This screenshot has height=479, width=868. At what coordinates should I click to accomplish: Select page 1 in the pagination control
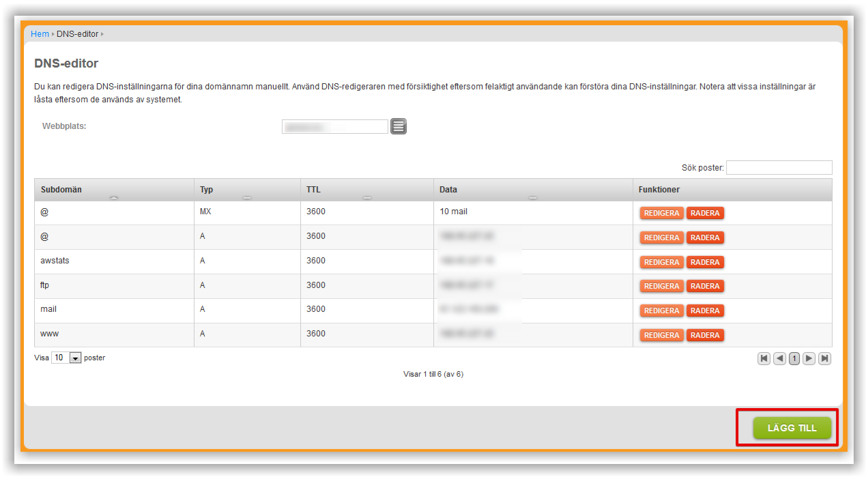click(x=794, y=358)
